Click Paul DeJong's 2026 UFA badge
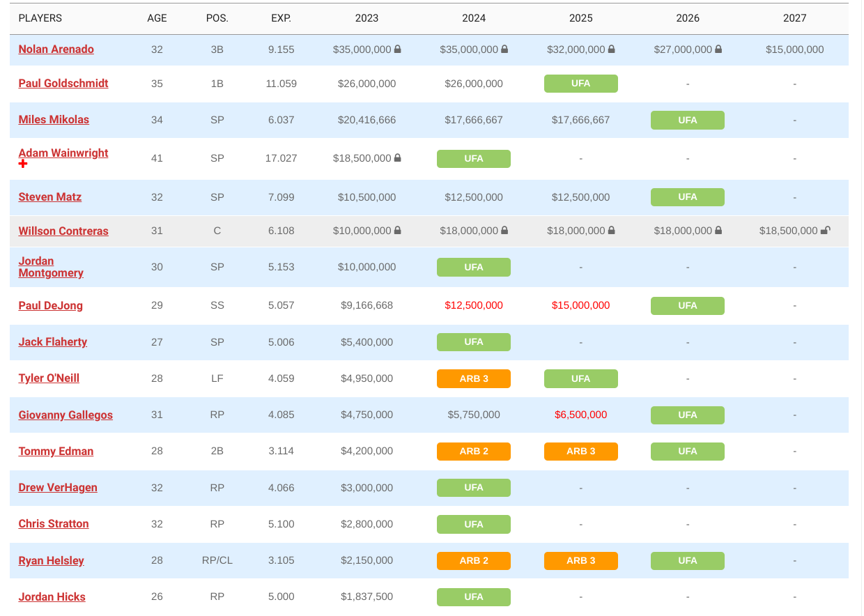Screen dimensions: 864x616 (688, 306)
